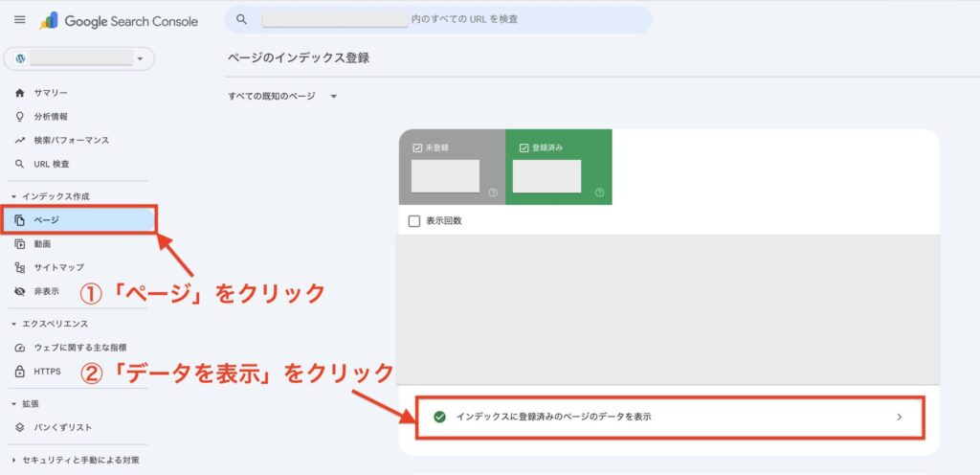
Task: Expand セキュリティと手動による対策 section
Action: pyautogui.click(x=13, y=461)
